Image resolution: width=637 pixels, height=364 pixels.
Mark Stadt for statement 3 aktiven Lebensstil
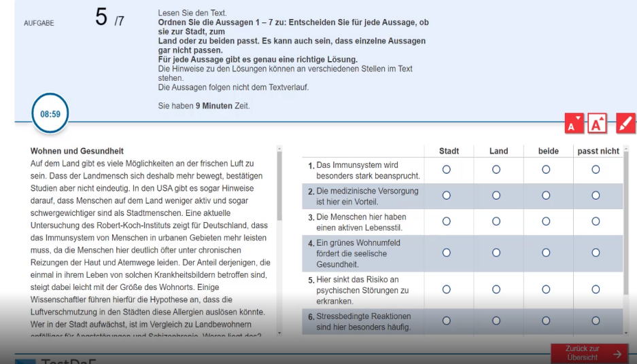point(447,221)
